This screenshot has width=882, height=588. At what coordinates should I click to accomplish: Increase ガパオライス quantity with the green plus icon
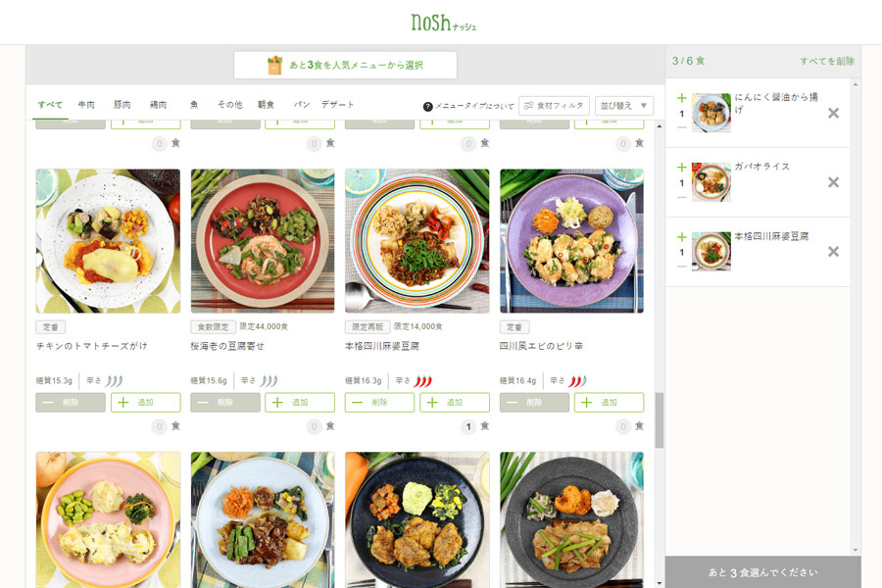pos(682,168)
